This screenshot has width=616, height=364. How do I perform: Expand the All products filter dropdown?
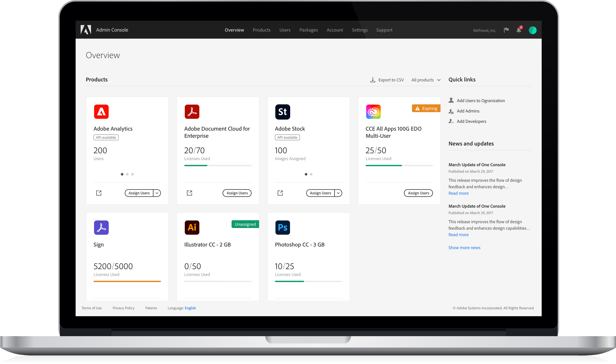coord(426,80)
